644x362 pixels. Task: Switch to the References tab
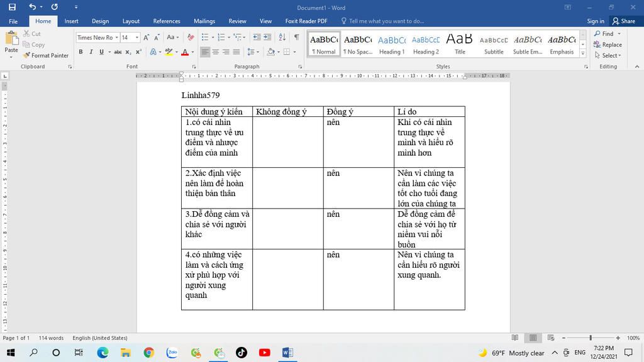coord(167,21)
